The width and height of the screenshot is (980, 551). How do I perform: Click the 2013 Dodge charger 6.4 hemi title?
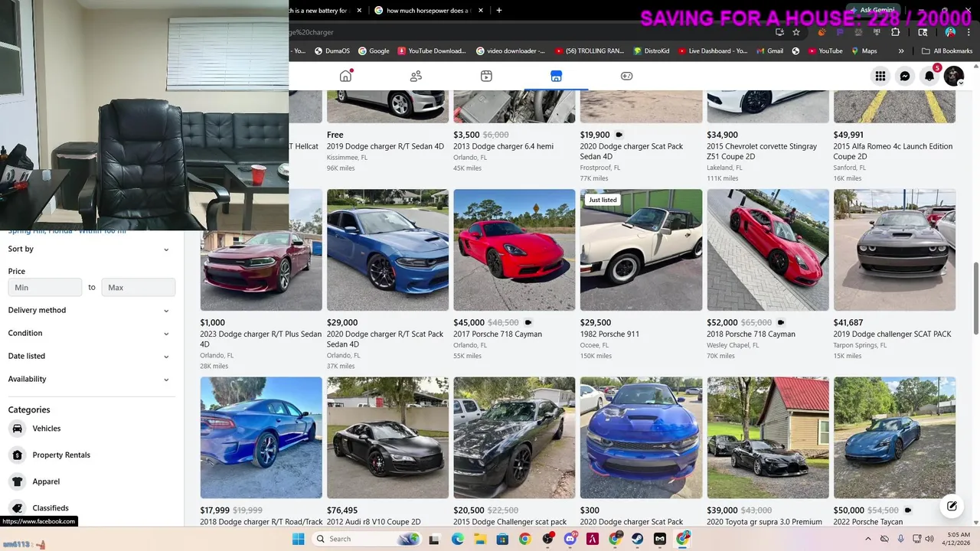[x=503, y=146]
